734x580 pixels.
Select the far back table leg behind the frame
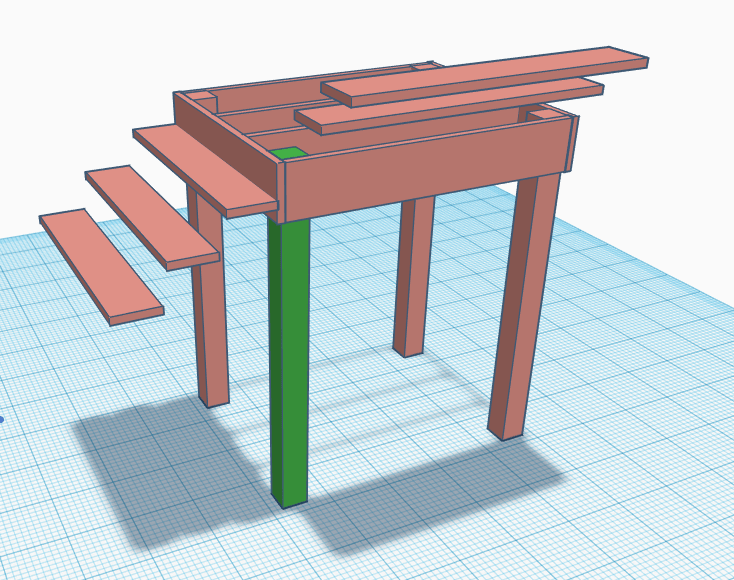tap(414, 276)
